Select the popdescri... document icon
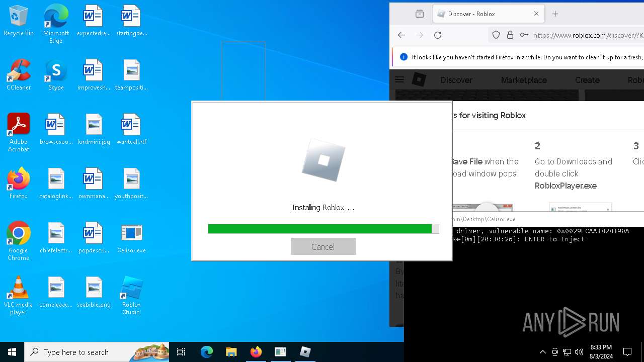Screen dimensions: 644x362 (x=94, y=238)
